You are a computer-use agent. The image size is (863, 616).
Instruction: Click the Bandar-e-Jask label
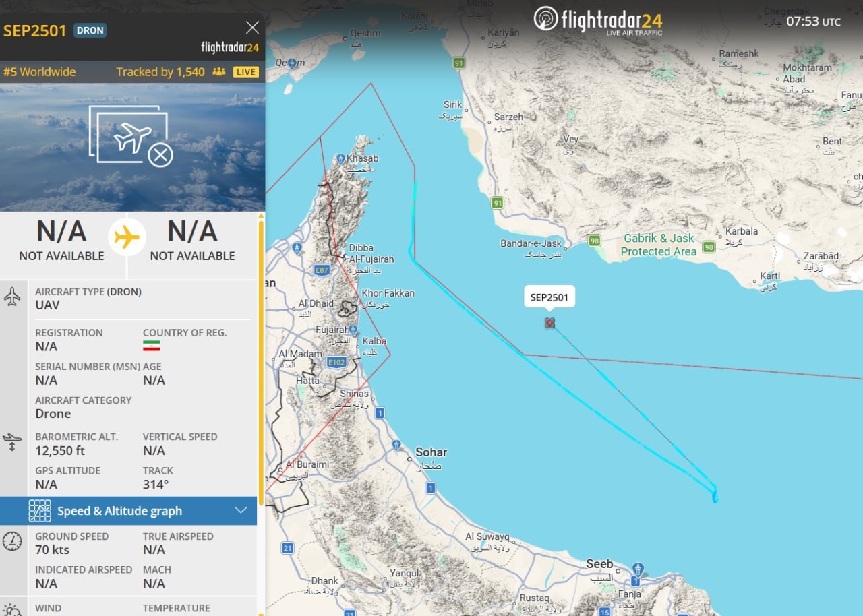coord(531,243)
